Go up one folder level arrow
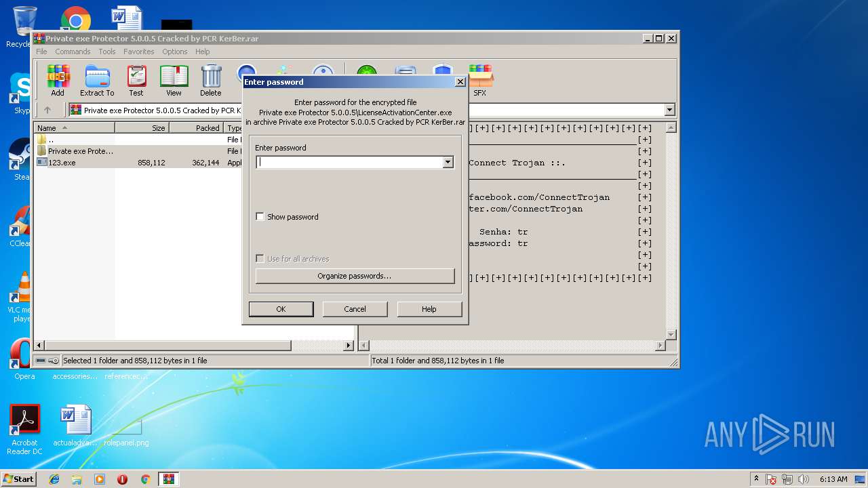The image size is (868, 488). click(x=47, y=110)
